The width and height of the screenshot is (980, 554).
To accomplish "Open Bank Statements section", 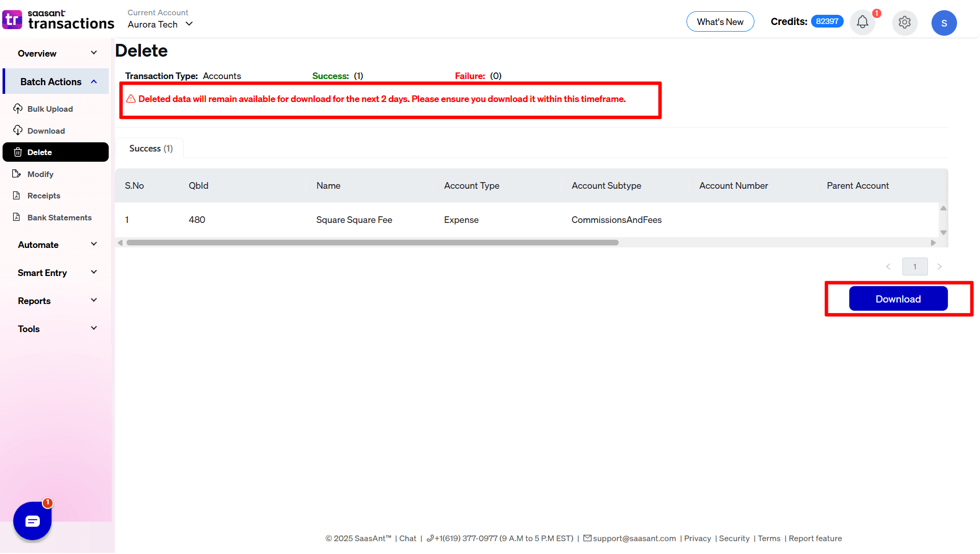I will pos(59,217).
